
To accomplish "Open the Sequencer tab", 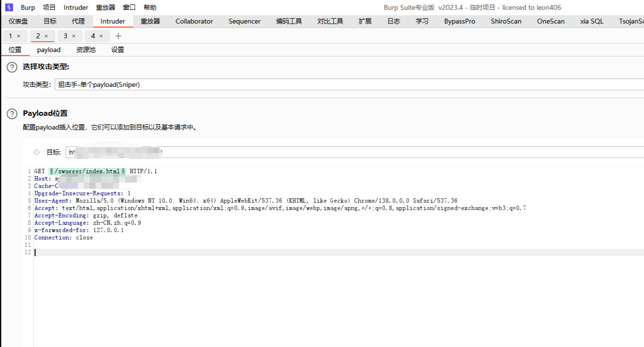I will 245,21.
